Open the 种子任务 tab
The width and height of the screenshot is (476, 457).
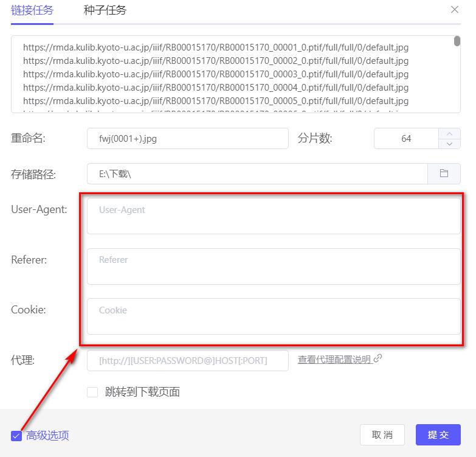pyautogui.click(x=105, y=10)
